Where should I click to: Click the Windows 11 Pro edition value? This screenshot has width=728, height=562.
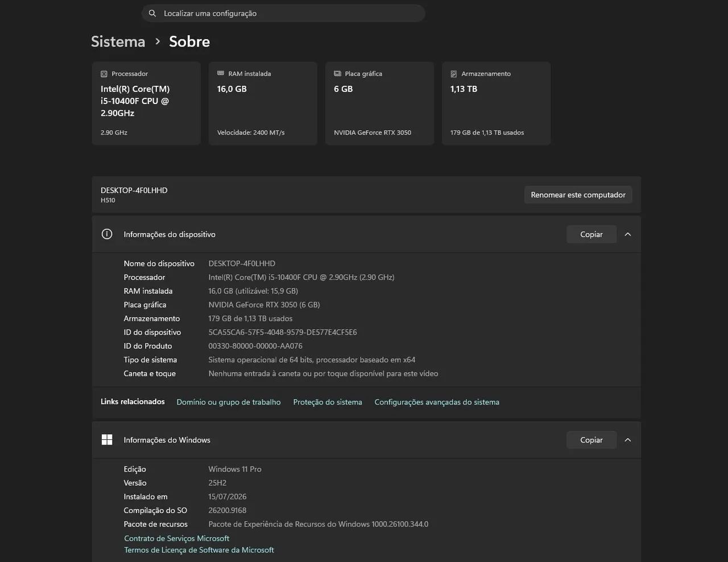click(x=235, y=469)
